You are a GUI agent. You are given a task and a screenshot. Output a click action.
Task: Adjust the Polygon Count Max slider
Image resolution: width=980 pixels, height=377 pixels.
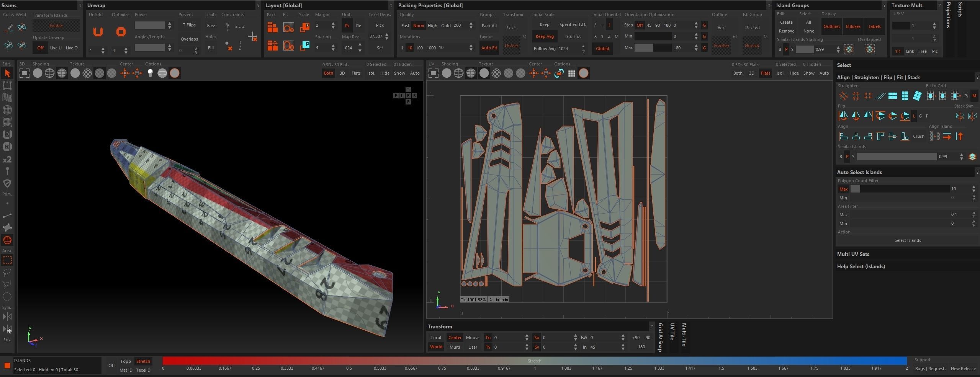(900, 189)
